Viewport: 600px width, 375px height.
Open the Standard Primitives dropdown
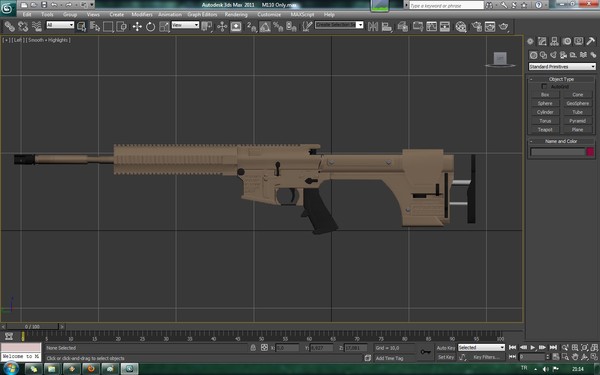(562, 67)
